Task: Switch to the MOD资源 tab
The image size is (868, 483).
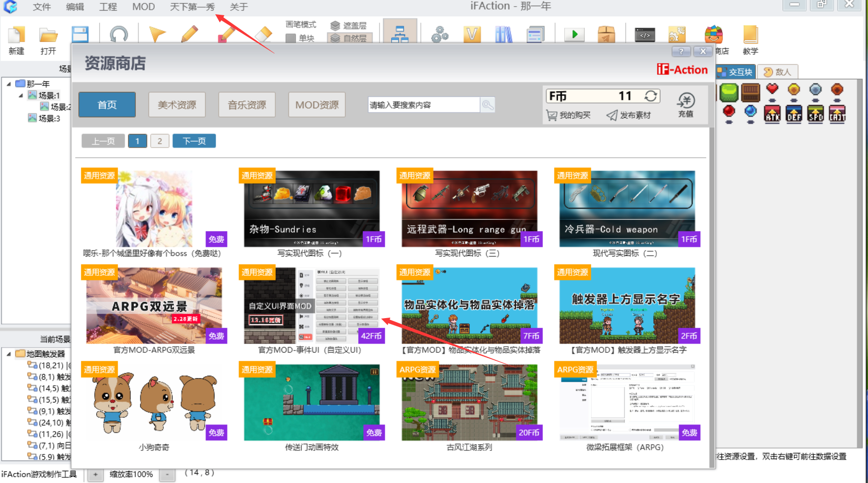Action: point(317,105)
